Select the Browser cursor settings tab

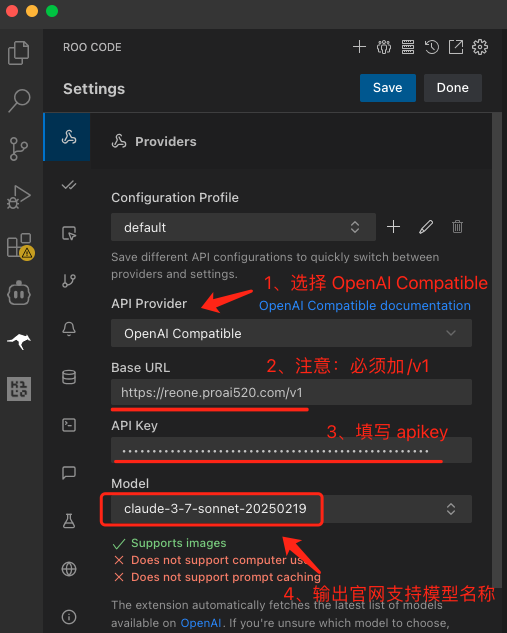69,233
